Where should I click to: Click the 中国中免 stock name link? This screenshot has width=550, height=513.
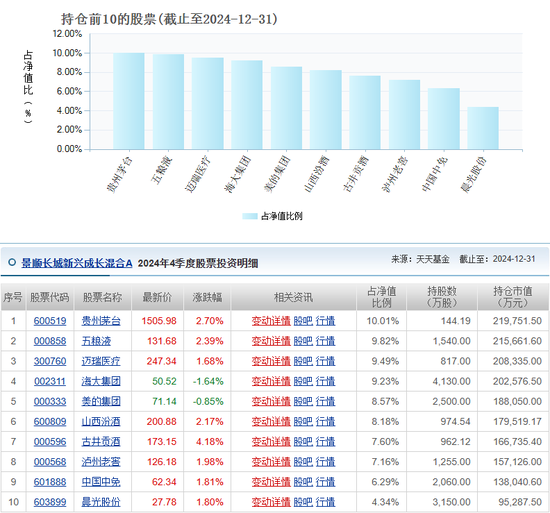click(x=101, y=482)
